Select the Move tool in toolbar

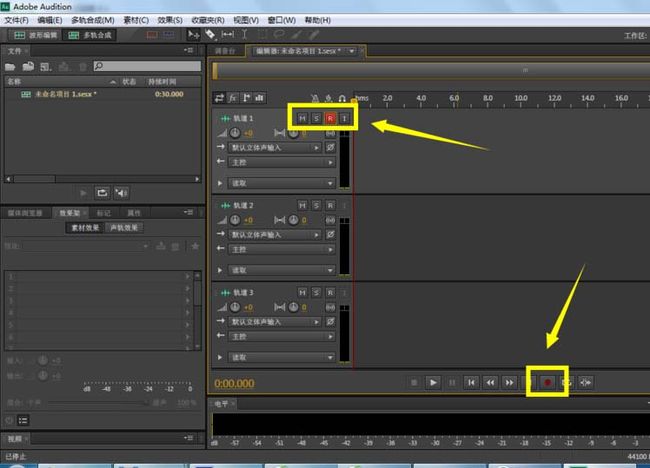click(193, 34)
